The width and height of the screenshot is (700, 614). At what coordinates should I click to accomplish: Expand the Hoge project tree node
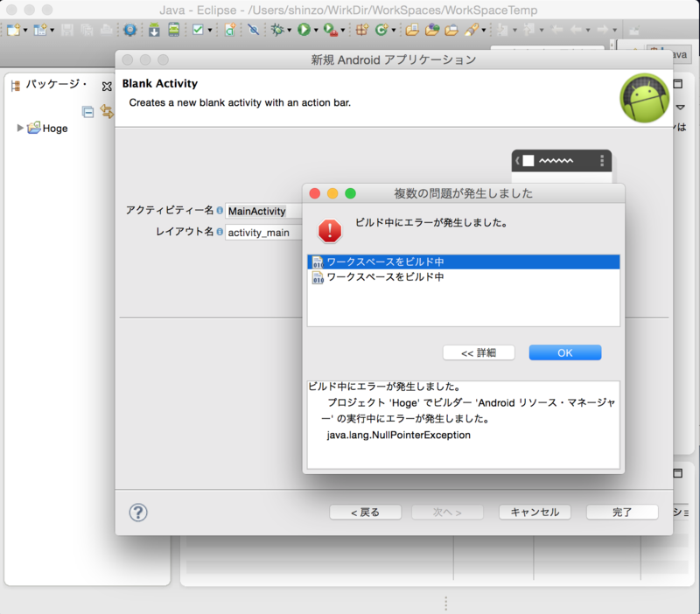tap(20, 128)
